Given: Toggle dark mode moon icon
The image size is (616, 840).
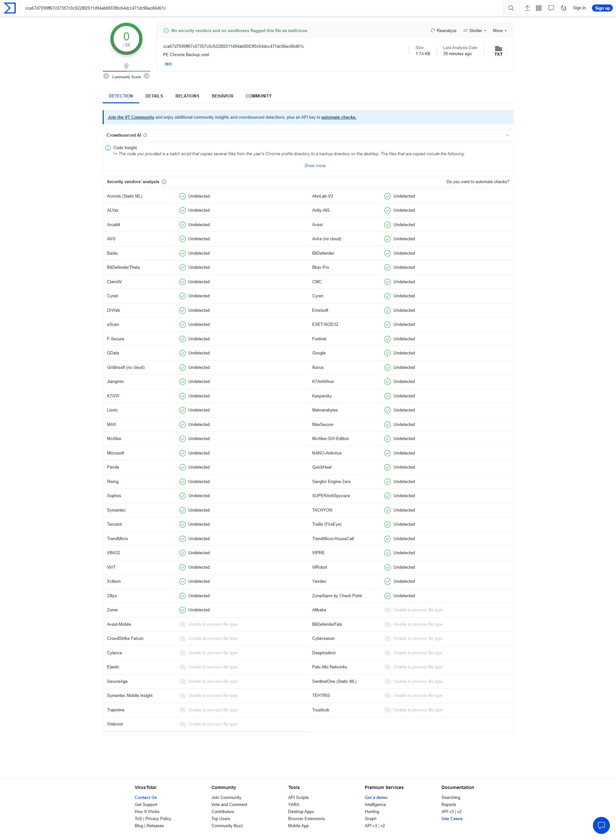Looking at the screenshot, I should click(x=564, y=8).
